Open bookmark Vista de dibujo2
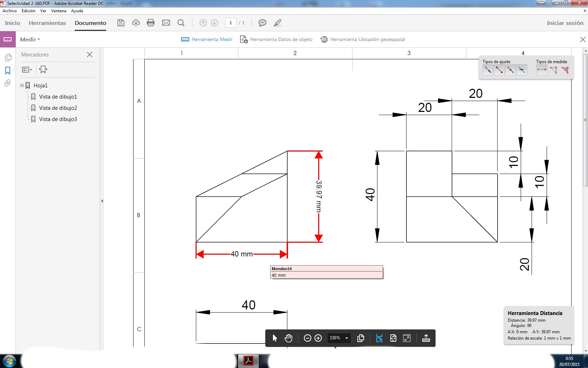The image size is (588, 368). (58, 108)
